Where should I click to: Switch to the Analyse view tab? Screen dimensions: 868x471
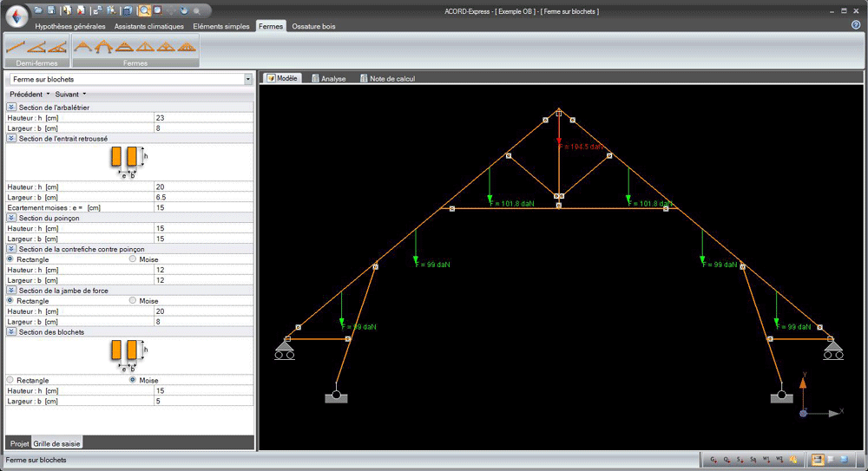click(329, 79)
